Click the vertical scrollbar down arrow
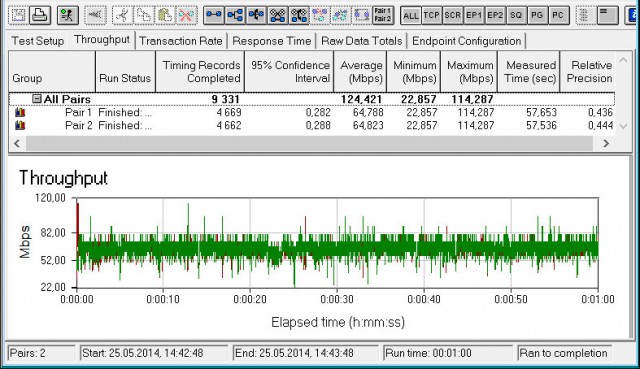The width and height of the screenshot is (640, 369). pyautogui.click(x=623, y=126)
